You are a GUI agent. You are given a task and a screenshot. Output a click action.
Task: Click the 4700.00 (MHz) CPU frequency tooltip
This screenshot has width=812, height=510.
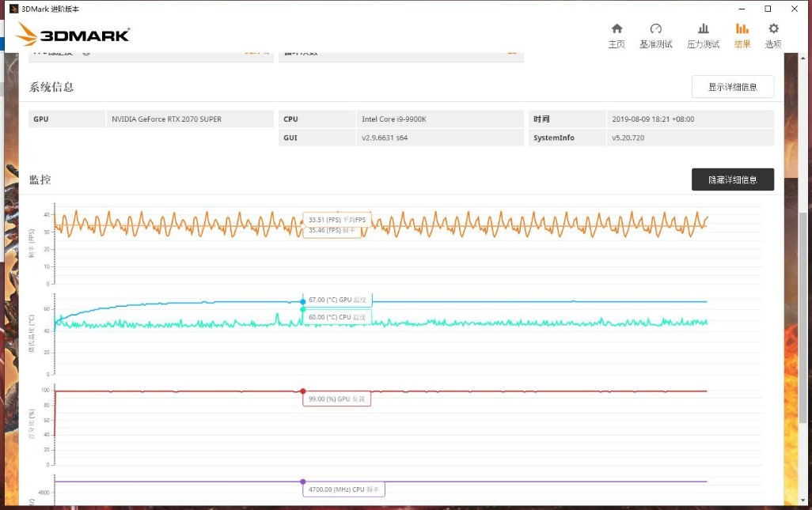pos(343,489)
